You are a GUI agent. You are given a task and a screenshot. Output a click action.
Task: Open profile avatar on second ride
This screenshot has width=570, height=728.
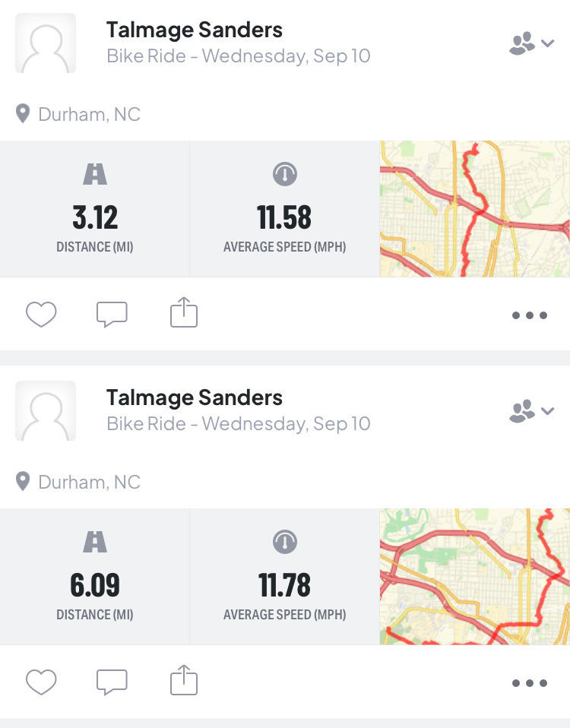point(46,411)
